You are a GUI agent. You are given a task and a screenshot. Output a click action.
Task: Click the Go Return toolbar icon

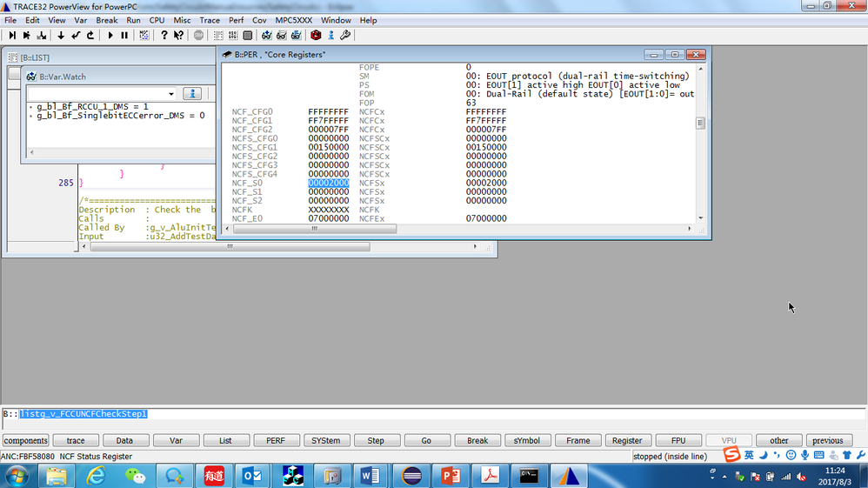point(76,36)
